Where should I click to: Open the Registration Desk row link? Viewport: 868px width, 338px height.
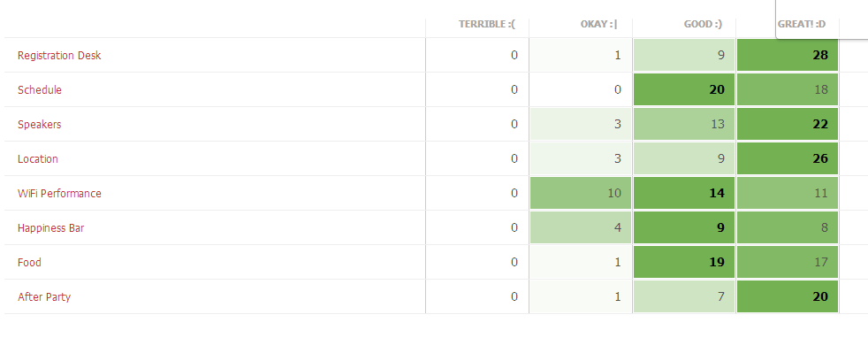59,56
